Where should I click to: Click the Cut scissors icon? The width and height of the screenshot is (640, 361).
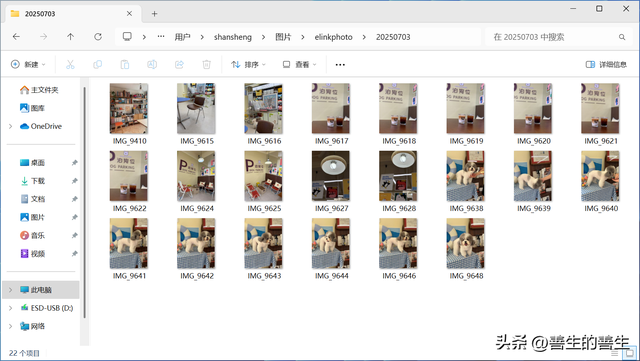pos(70,65)
